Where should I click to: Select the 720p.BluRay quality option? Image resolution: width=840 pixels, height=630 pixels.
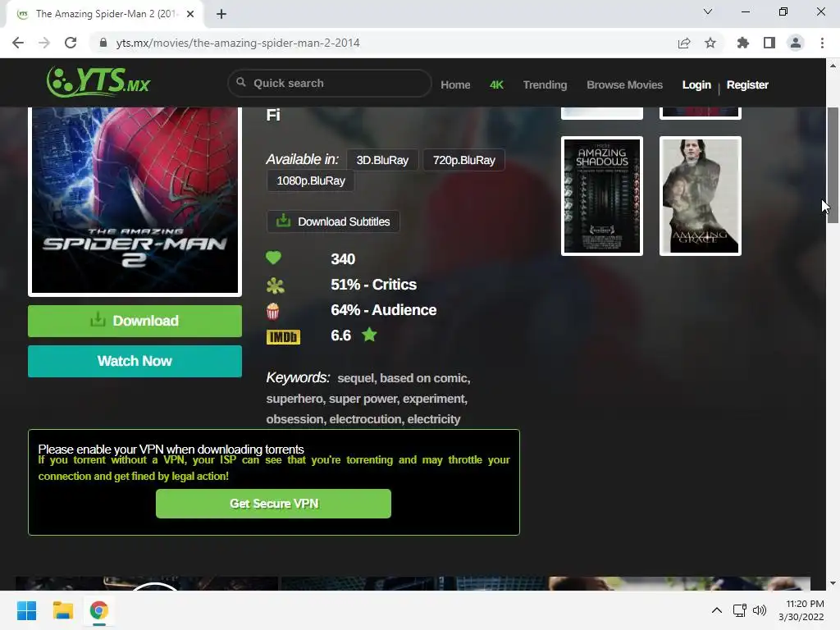click(x=464, y=160)
